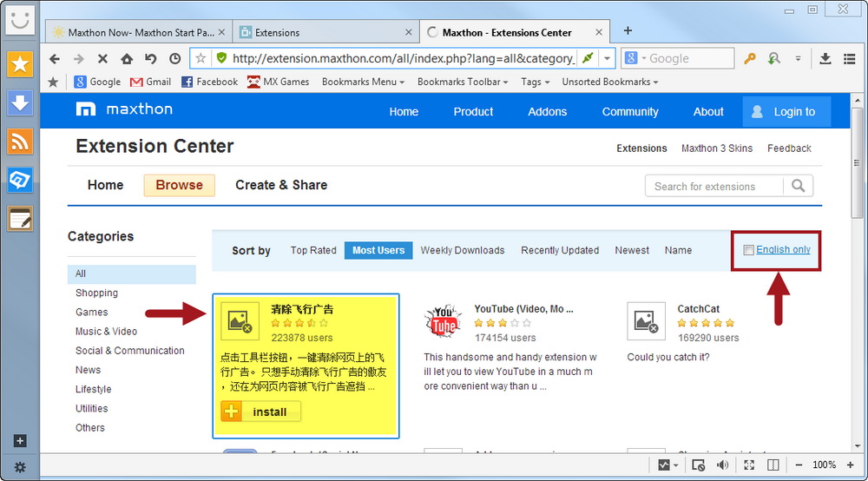
Task: Toggle split screen view icon
Action: point(773,465)
